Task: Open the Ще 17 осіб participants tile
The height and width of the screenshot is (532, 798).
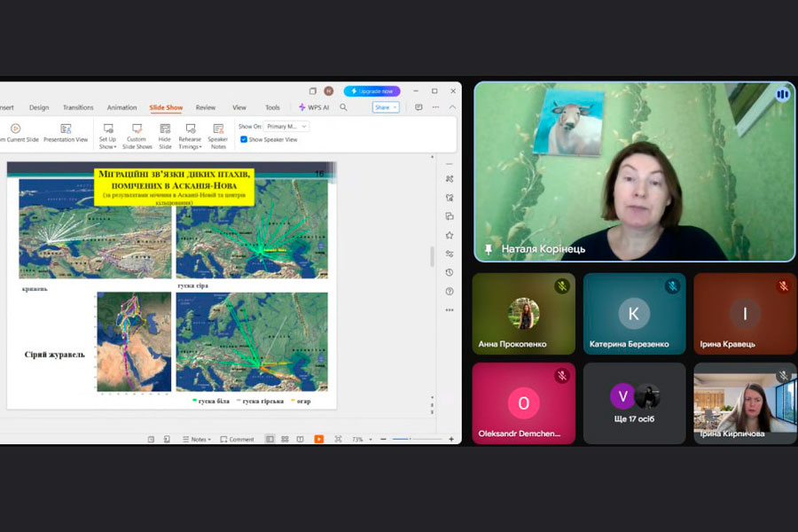Action: pos(634,403)
